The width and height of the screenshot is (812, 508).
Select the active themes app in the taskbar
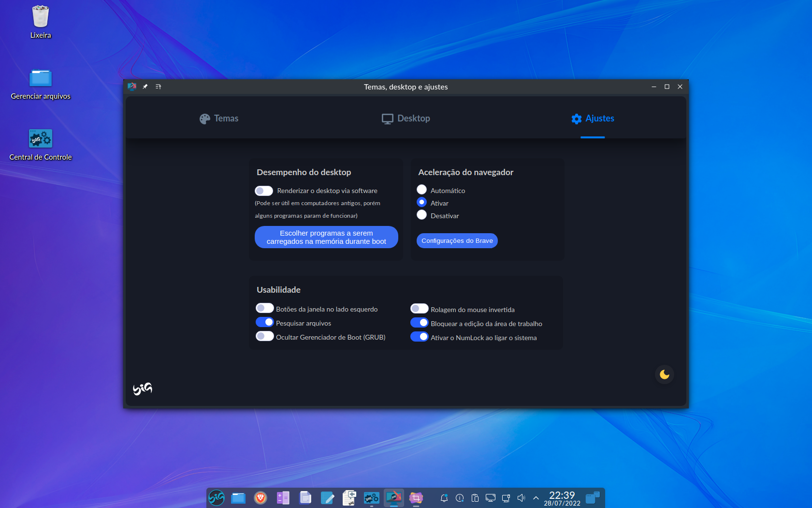394,497
